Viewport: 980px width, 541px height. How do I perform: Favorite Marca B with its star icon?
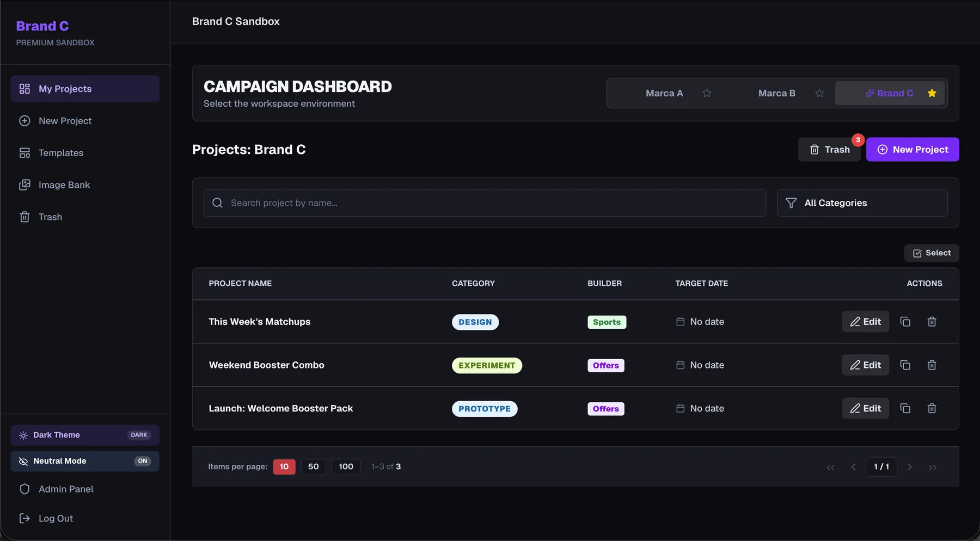click(x=819, y=93)
